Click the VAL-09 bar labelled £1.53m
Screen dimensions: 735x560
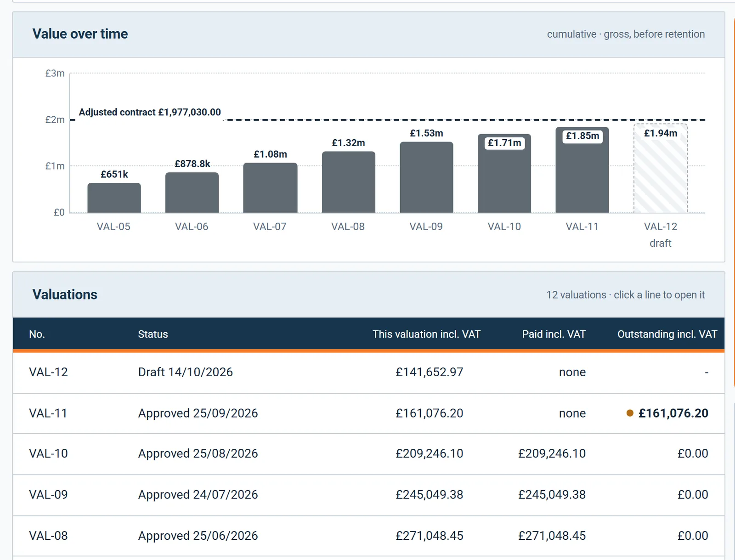click(426, 177)
